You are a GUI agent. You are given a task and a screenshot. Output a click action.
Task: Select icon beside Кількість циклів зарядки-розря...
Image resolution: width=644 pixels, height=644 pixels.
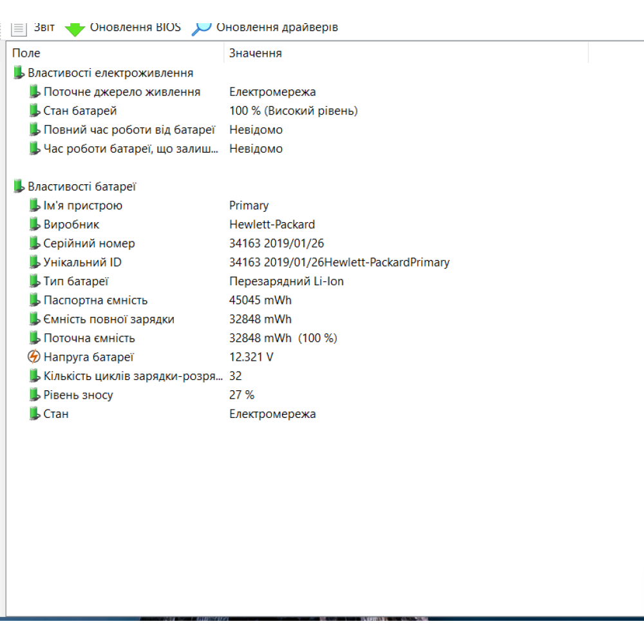pos(35,375)
